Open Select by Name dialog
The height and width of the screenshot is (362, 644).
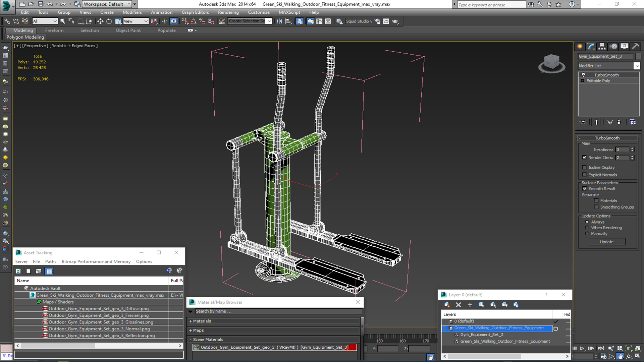[x=71, y=21]
